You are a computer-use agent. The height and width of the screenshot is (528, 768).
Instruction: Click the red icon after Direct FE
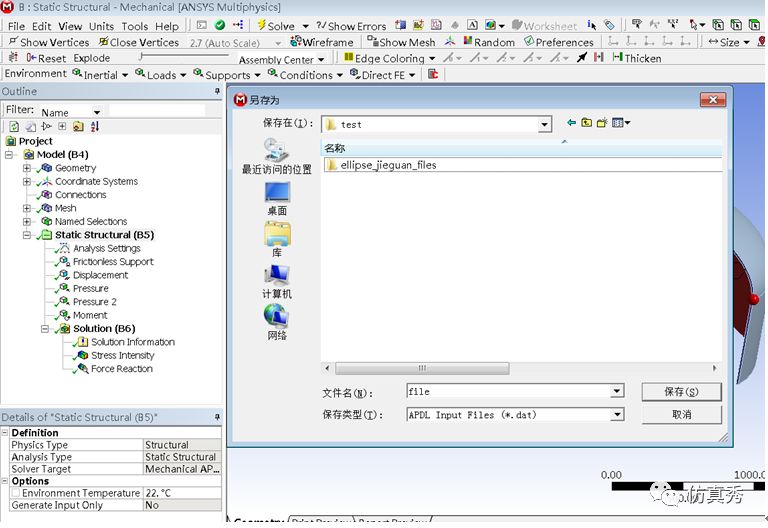(x=433, y=74)
